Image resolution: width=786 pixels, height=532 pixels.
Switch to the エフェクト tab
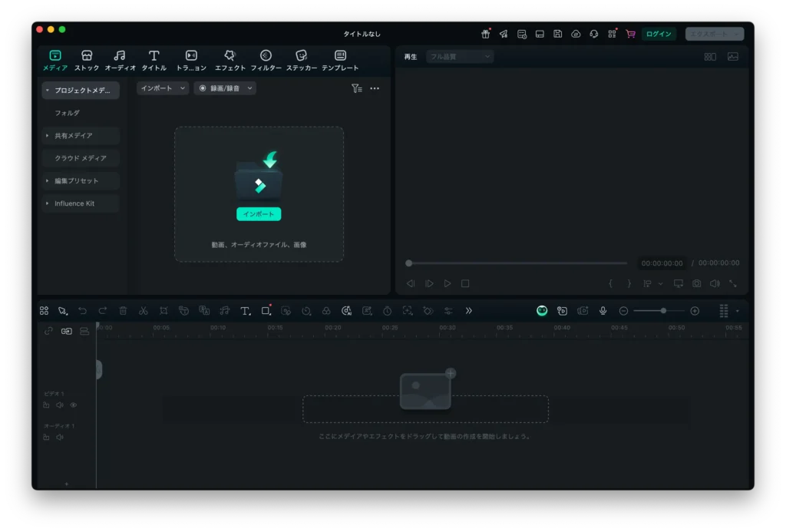[230, 61]
